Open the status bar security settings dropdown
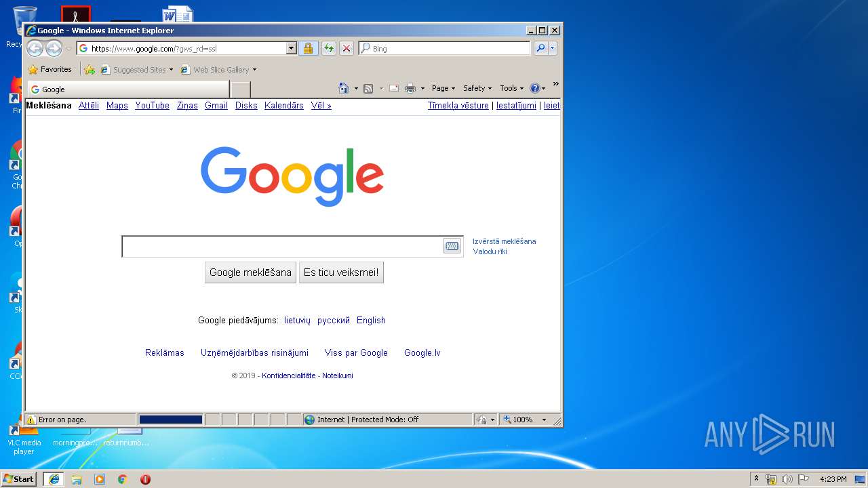The image size is (868, 488). pos(486,420)
